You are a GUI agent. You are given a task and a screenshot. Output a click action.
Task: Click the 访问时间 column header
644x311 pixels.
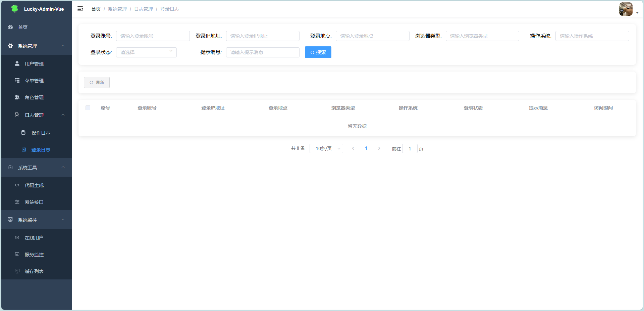coord(603,108)
